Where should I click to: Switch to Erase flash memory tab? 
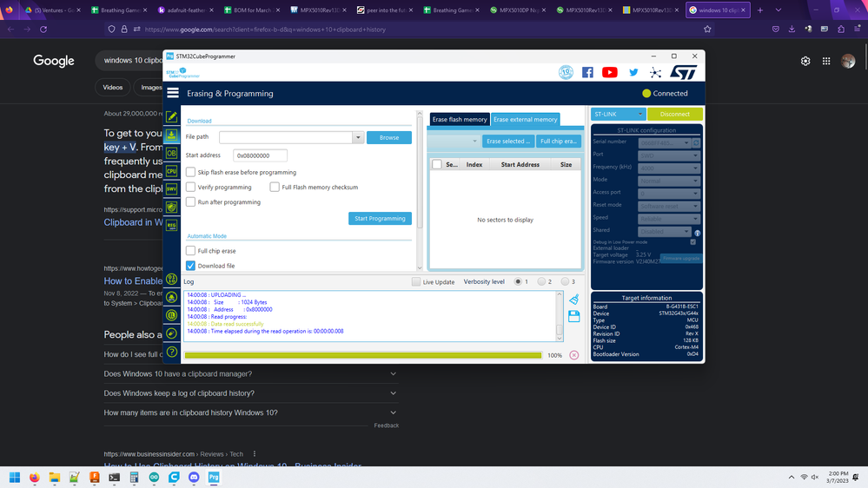pyautogui.click(x=460, y=120)
